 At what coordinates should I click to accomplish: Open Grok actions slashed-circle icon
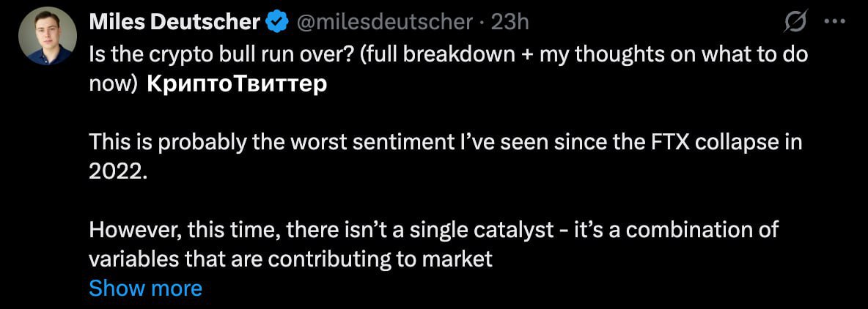(795, 23)
